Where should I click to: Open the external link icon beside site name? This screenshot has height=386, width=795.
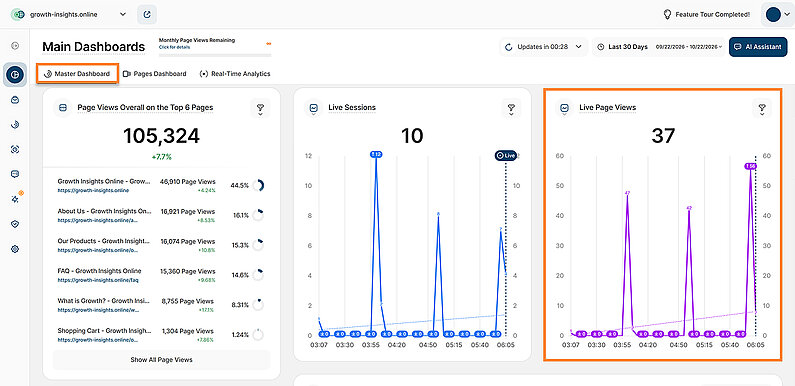[x=147, y=15]
